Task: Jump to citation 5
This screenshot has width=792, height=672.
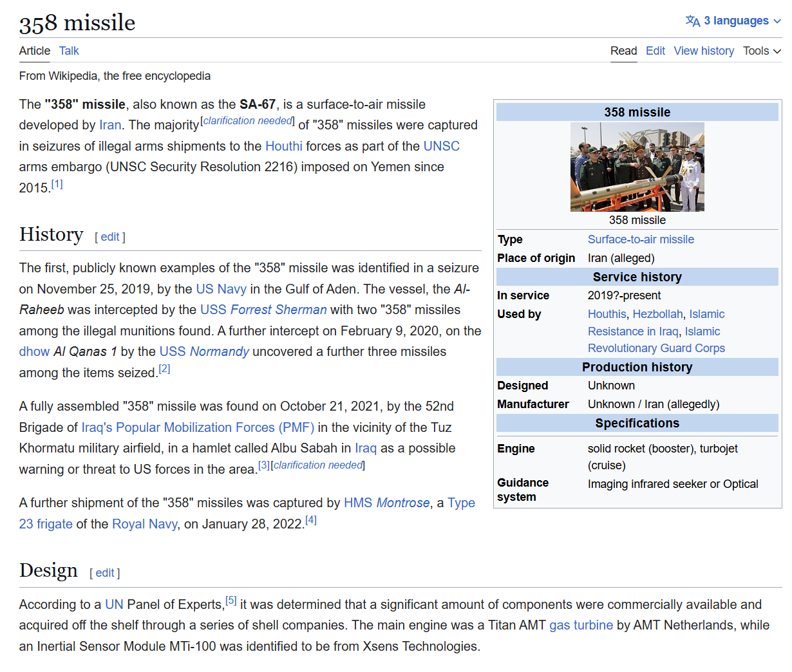Action: [231, 601]
